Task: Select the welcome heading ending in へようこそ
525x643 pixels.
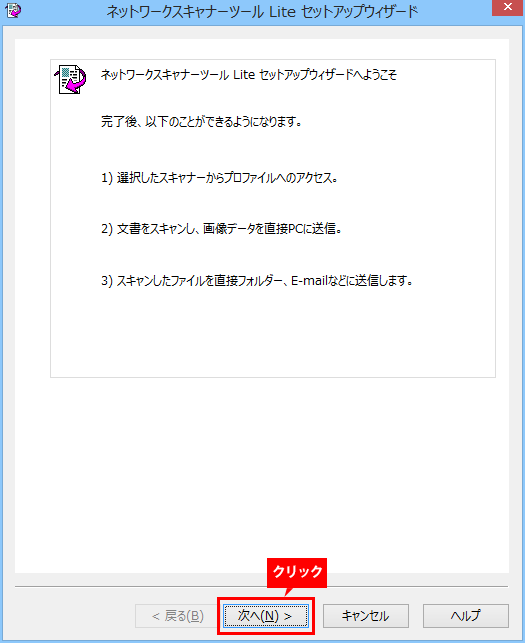Action: point(249,75)
